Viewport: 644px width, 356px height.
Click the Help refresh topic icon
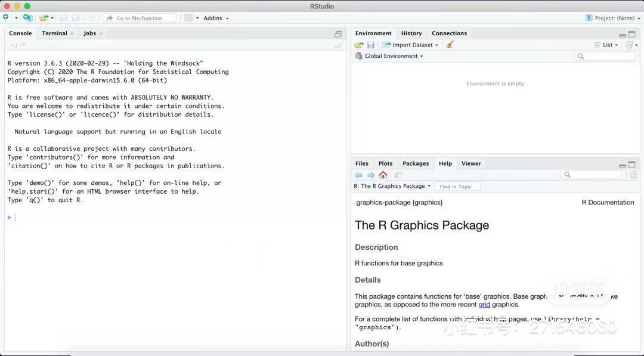click(x=633, y=175)
